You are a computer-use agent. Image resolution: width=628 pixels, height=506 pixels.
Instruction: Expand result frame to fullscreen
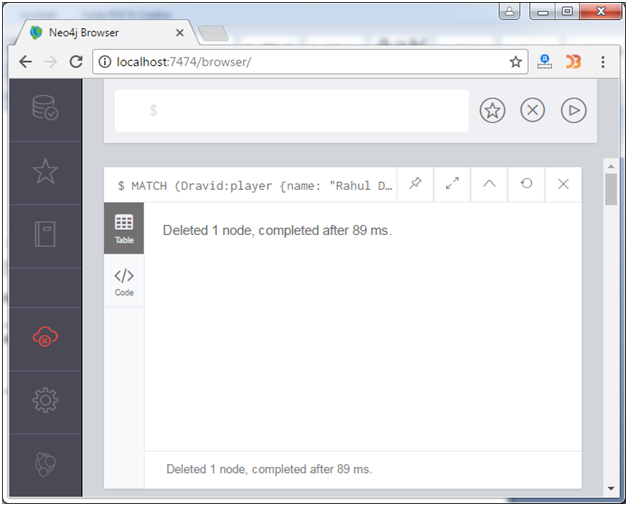pos(452,184)
